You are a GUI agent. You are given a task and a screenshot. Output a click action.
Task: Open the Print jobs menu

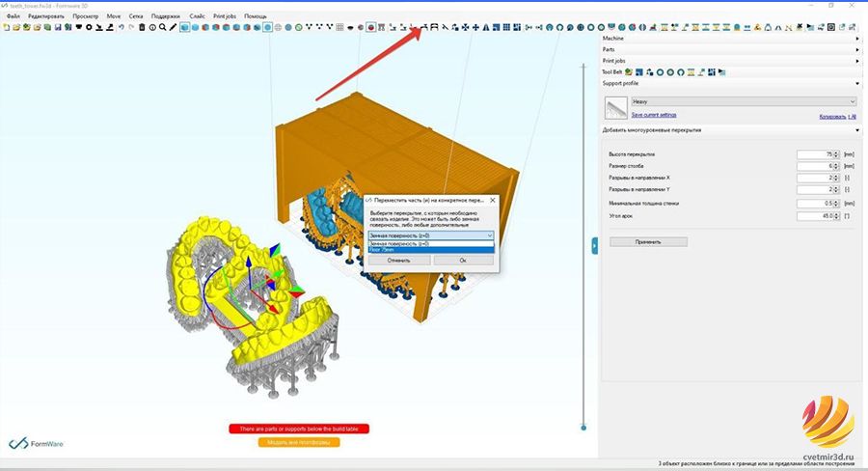(x=224, y=16)
